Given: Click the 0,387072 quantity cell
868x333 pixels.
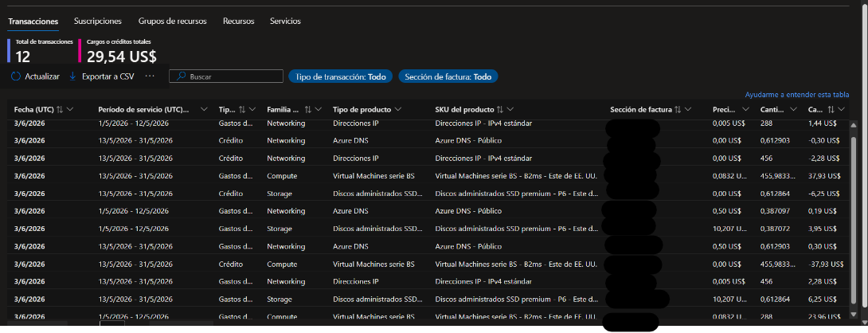Looking at the screenshot, I should (x=775, y=229).
